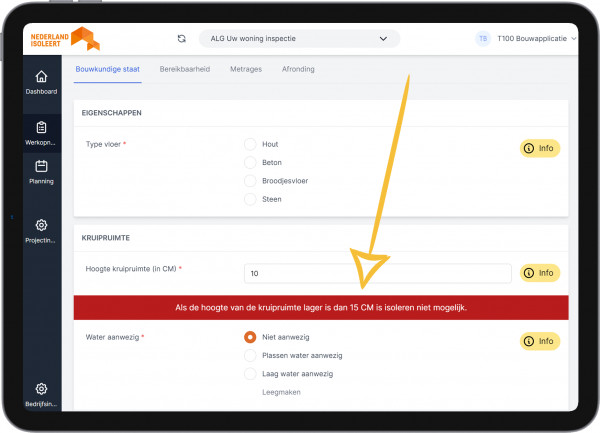Switch to the Bereikbaarheid tab
This screenshot has height=433, width=600.
(x=184, y=69)
